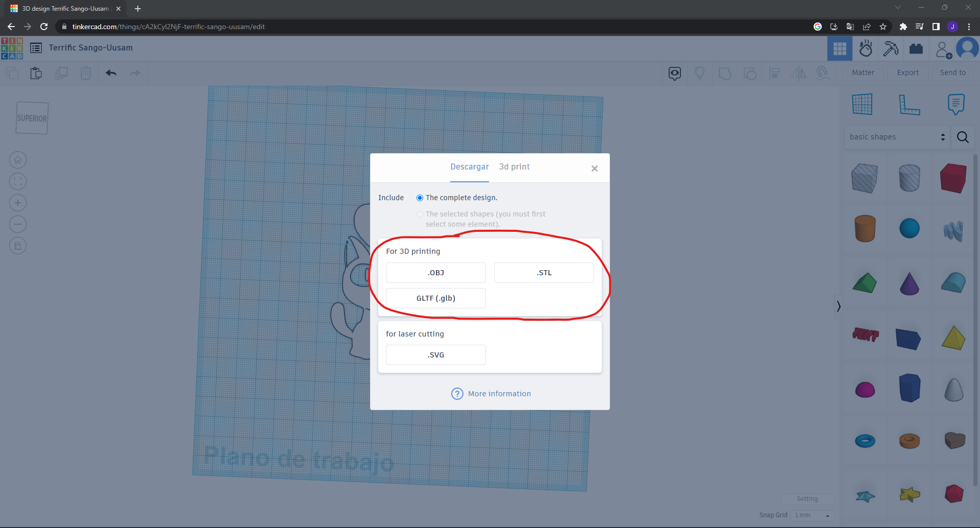Screen dimensions: 980x528
Task: Pick the yellow Star shape
Action: (910, 494)
